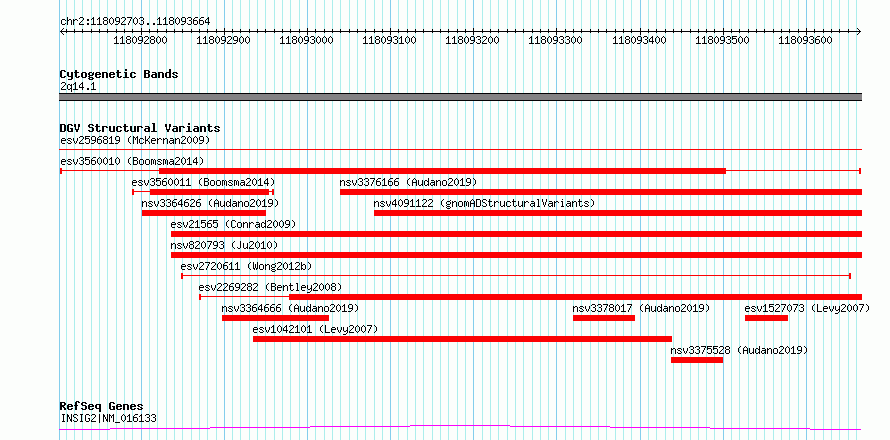Click the thin red esv2596819 variant line
This screenshot has width=890, height=440.
coord(461,149)
